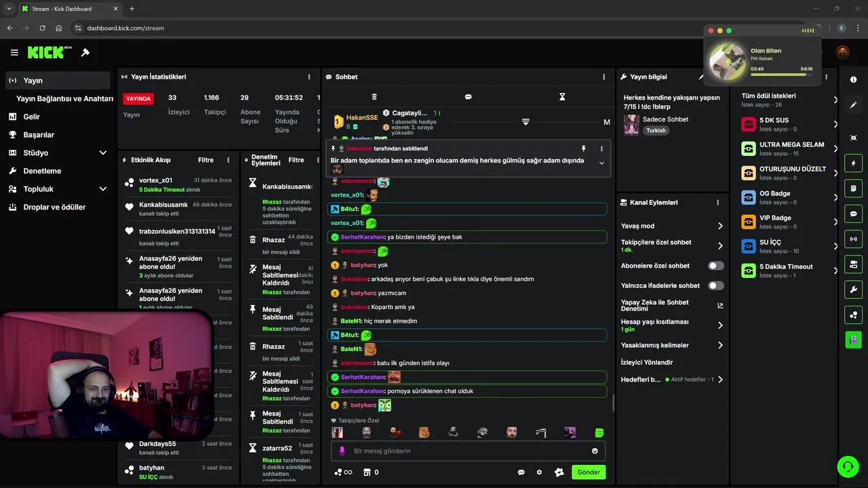This screenshot has width=868, height=488.
Task: Reload the page with browser refresh button
Action: click(42, 28)
